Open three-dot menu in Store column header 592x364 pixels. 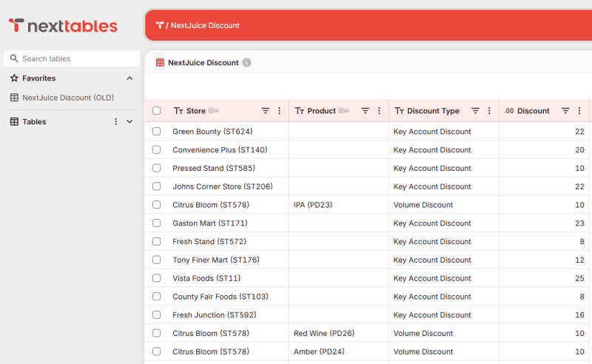pos(279,111)
